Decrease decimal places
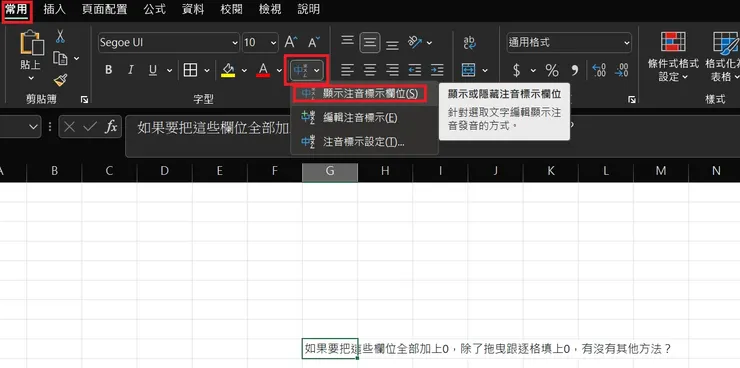 coord(622,70)
